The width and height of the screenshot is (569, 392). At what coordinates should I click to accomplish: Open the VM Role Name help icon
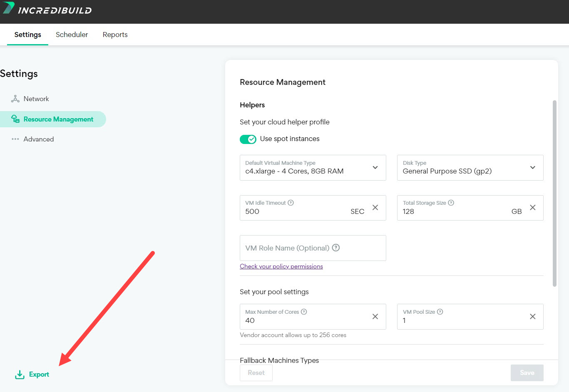click(x=336, y=248)
